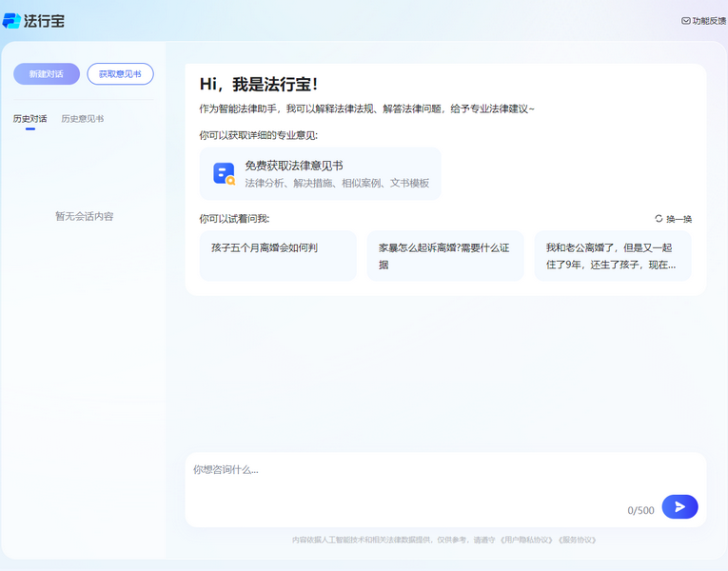Click the legal opinion document icon

[x=224, y=173]
